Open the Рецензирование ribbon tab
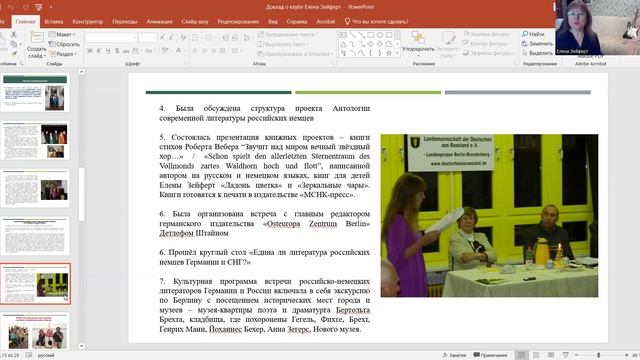The height and width of the screenshot is (360, 640). 238,22
